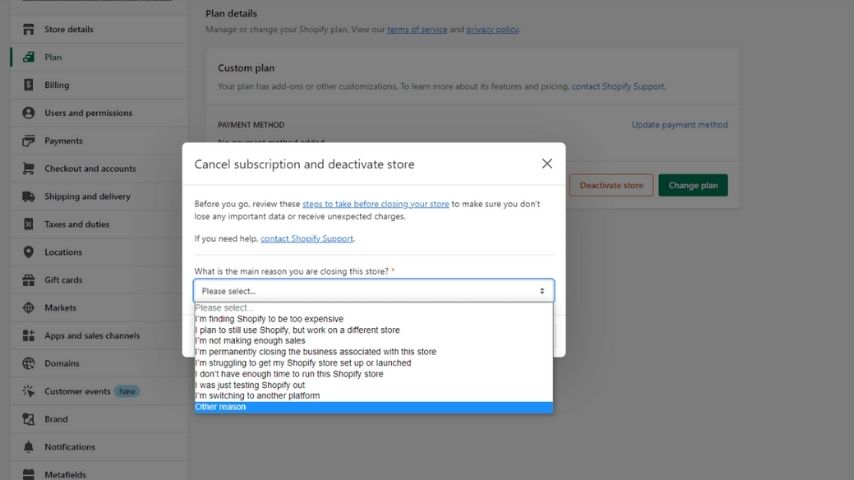The height and width of the screenshot is (480, 854).
Task: Open the terms of service link
Action: 417,29
